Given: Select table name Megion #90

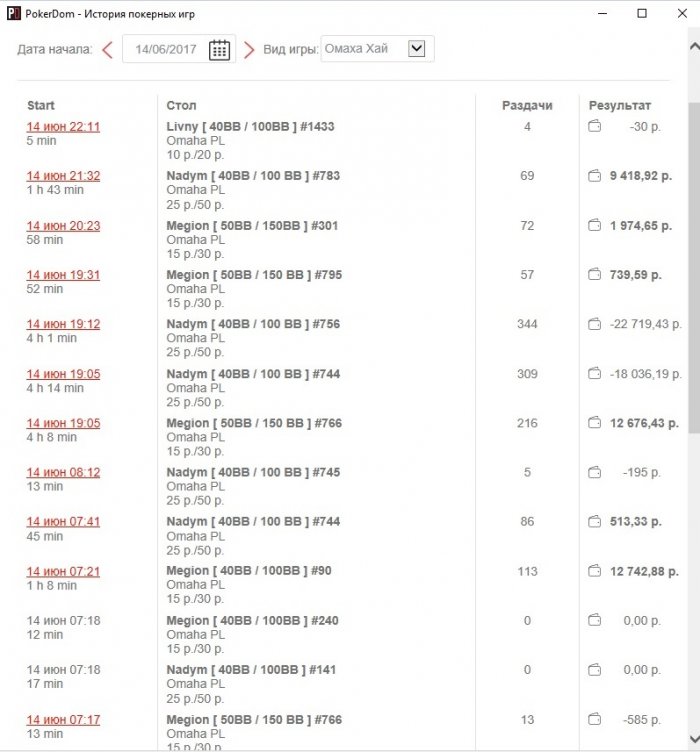Looking at the screenshot, I should [249, 571].
